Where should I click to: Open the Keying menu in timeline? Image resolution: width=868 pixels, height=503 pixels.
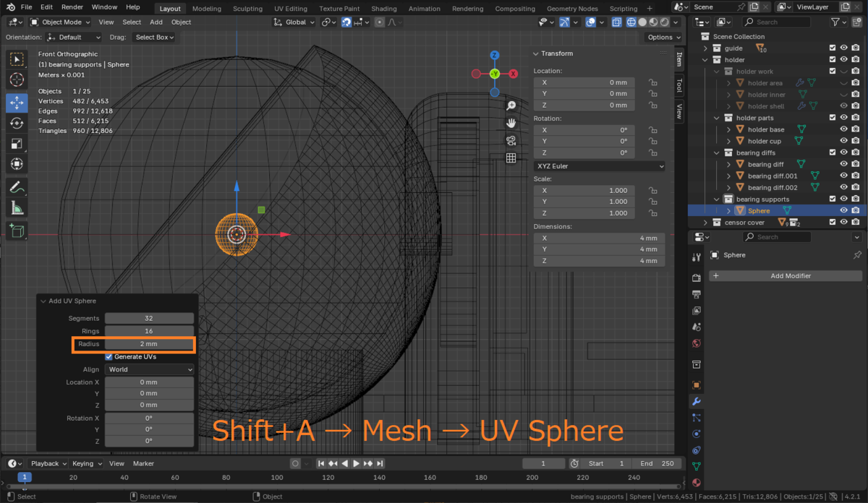point(86,463)
